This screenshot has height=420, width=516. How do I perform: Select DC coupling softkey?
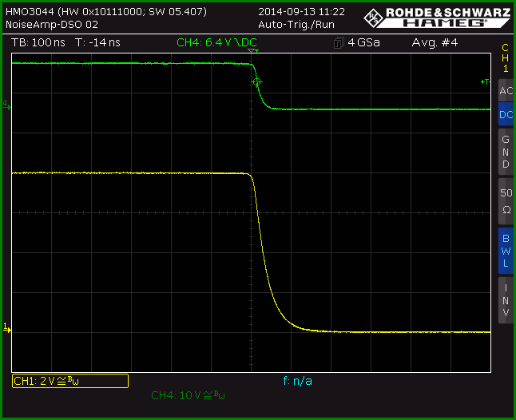pyautogui.click(x=506, y=114)
